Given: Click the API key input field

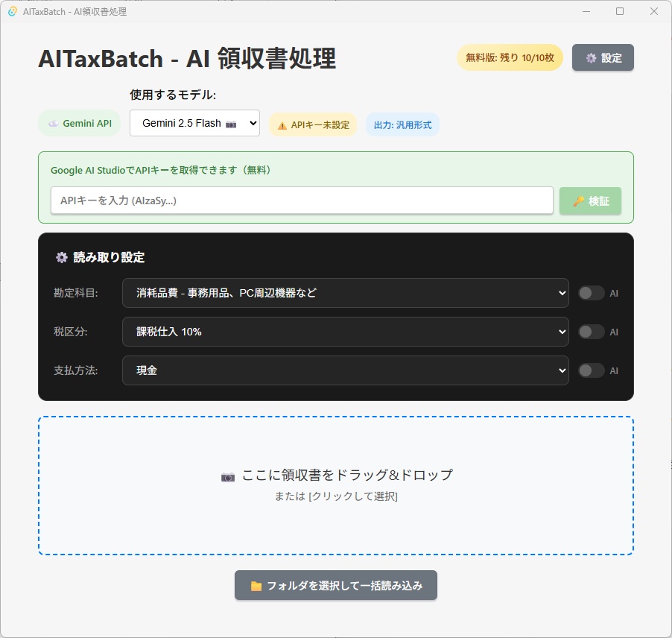Looking at the screenshot, I should point(301,200).
